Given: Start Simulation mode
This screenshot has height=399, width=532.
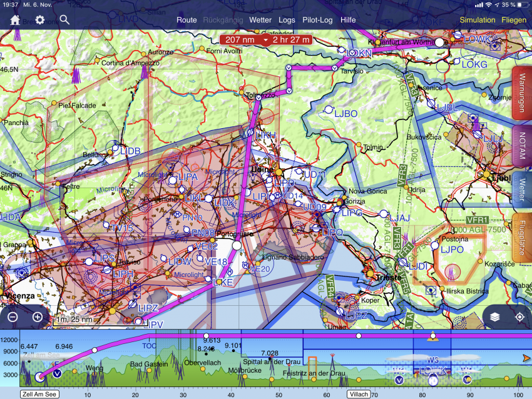Looking at the screenshot, I should tap(478, 20).
